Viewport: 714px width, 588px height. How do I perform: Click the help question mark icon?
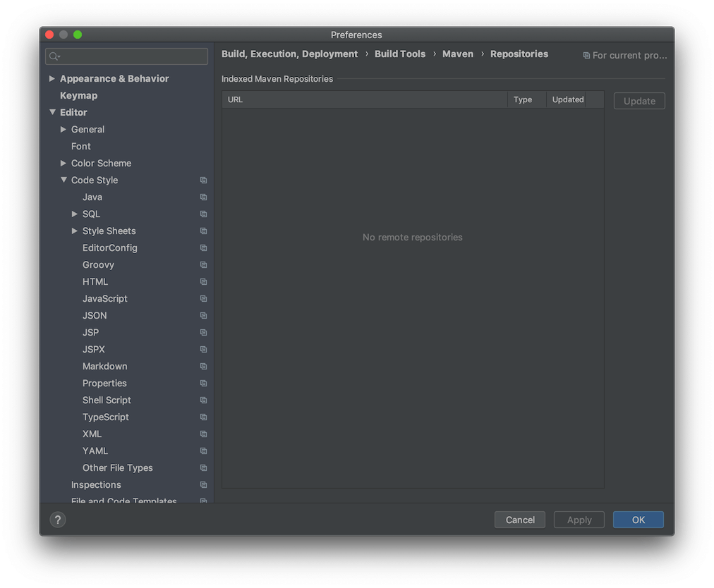[x=58, y=520]
